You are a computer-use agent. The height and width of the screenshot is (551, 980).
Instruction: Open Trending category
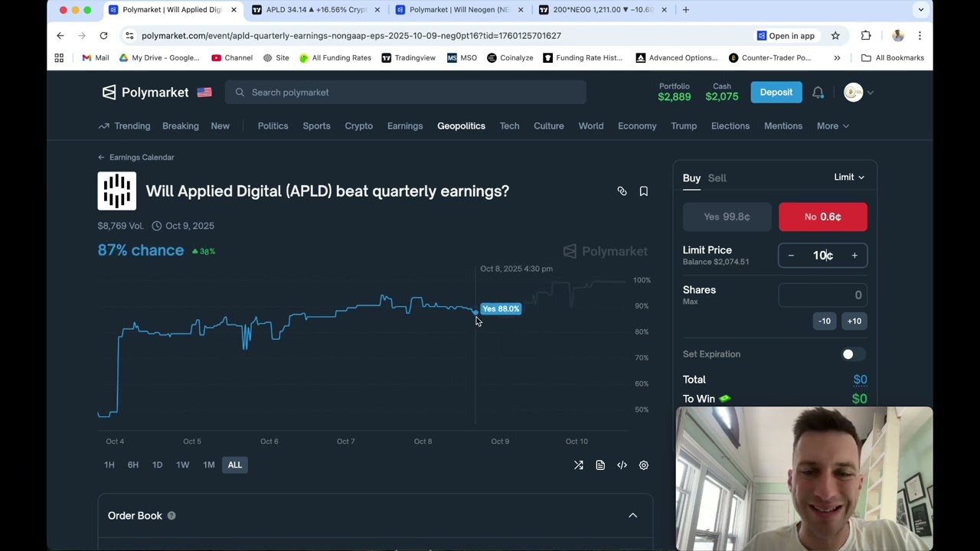(124, 126)
